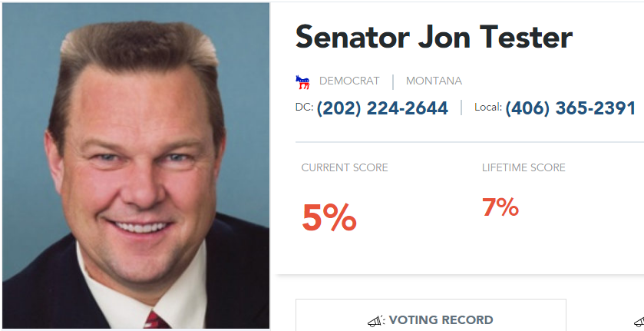Call the DC number (202) 224-2644

point(382,108)
